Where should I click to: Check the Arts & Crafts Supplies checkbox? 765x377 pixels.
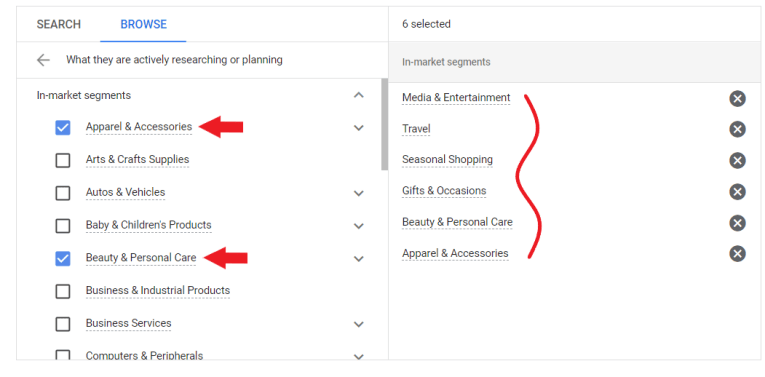[63, 160]
